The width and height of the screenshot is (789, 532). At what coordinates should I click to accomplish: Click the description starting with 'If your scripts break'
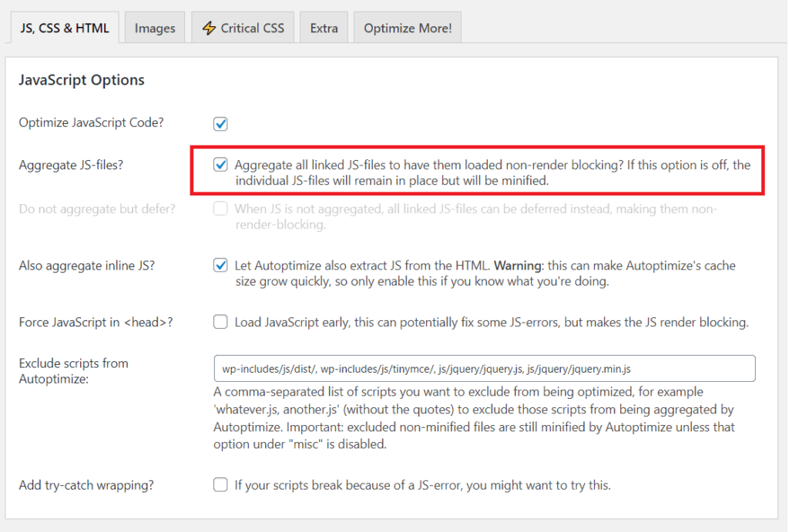[423, 485]
